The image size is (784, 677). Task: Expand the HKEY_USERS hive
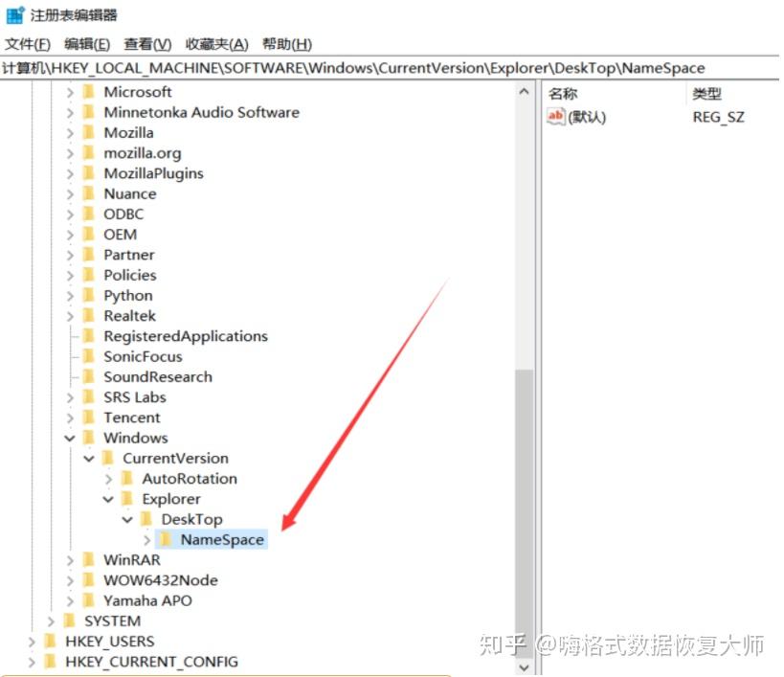tap(32, 642)
